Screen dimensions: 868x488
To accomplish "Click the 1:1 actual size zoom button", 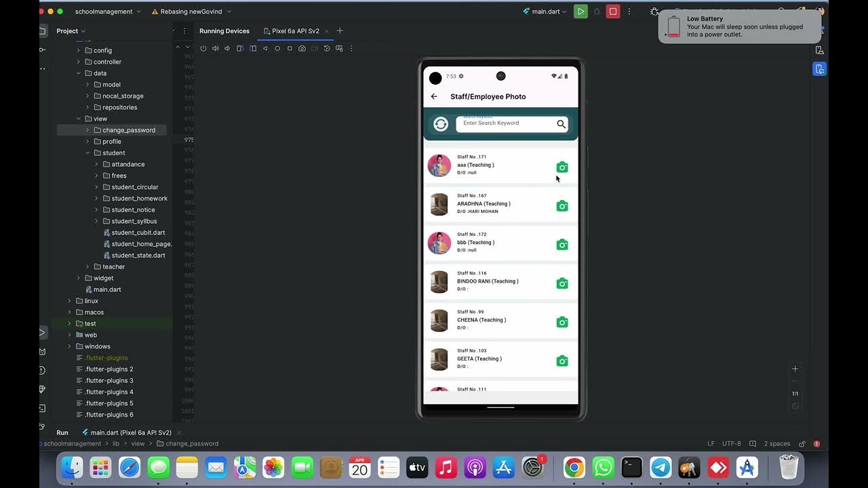I will coord(795,394).
